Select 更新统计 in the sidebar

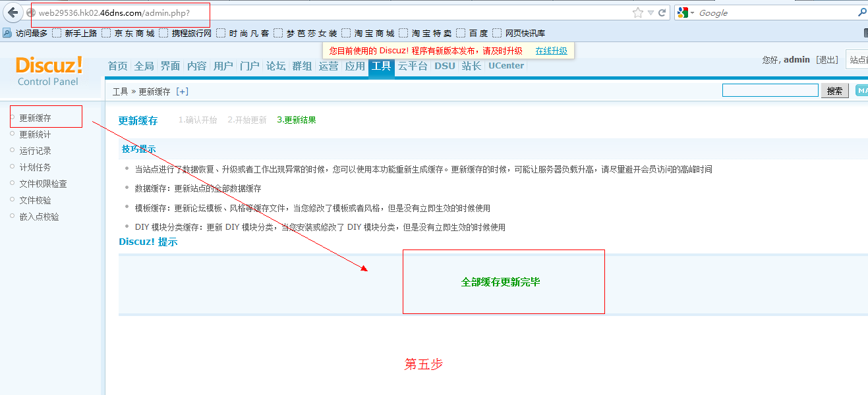(x=35, y=135)
